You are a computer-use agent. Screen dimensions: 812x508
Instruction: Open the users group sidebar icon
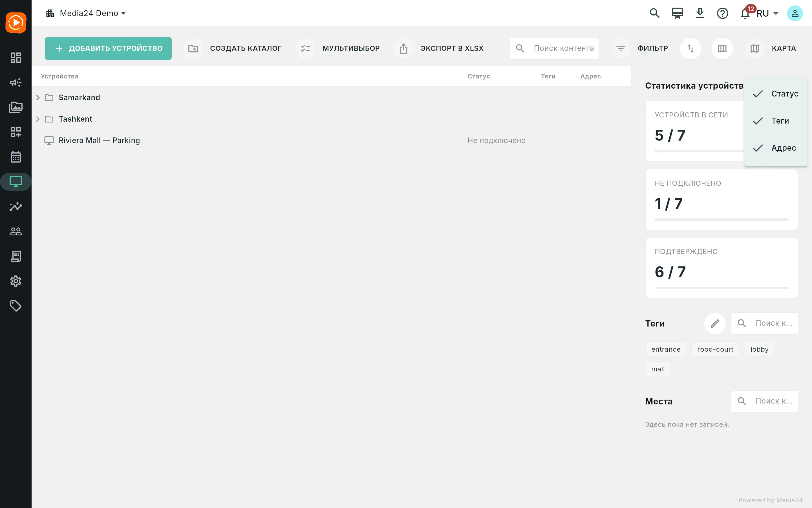16,231
